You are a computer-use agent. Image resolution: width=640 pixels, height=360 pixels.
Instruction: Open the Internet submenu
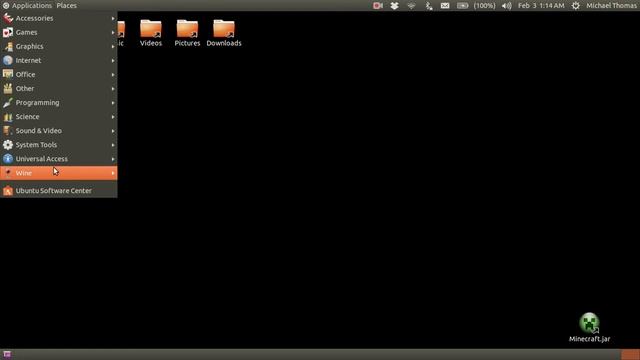(59, 60)
